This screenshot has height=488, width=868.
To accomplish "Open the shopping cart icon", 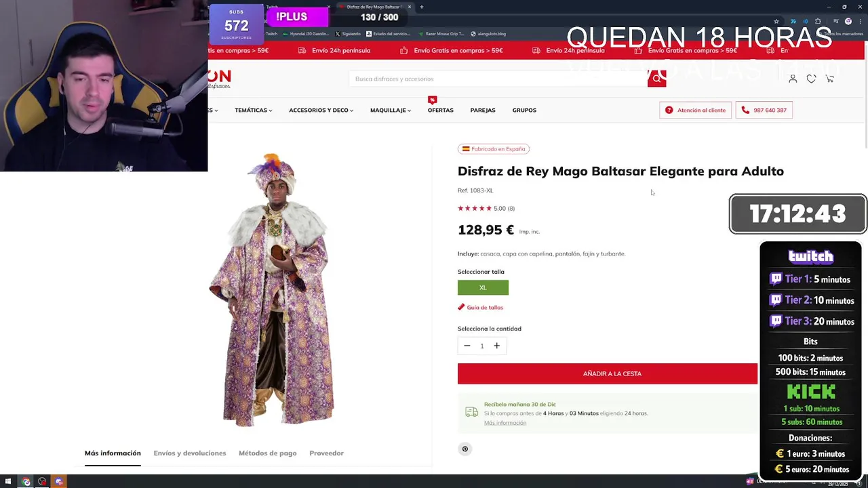I will coord(829,79).
